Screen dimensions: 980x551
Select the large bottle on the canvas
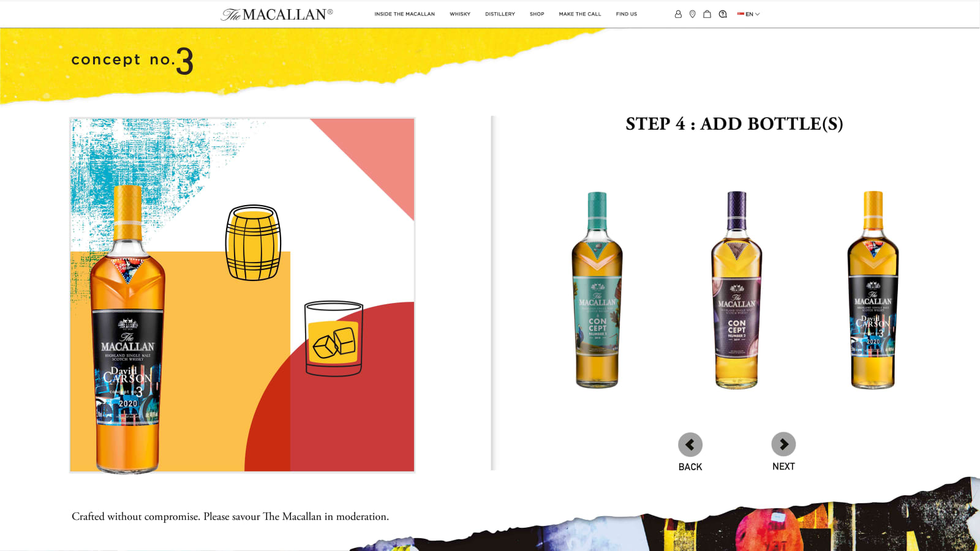127,329
